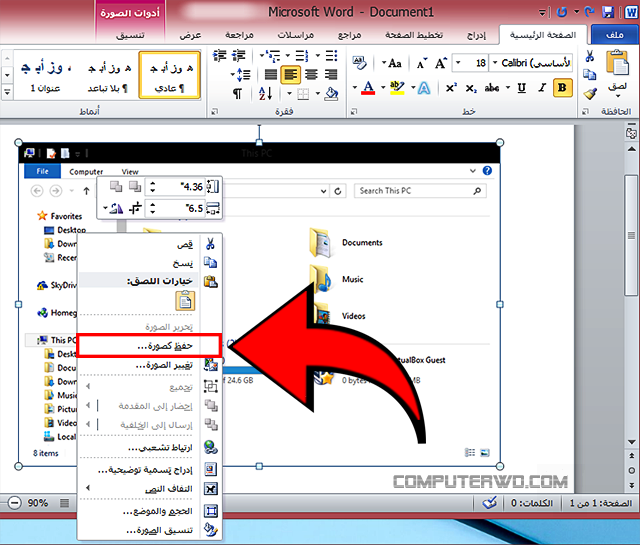Apply text highlight color marker
640x545 pixels.
pyautogui.click(x=396, y=88)
